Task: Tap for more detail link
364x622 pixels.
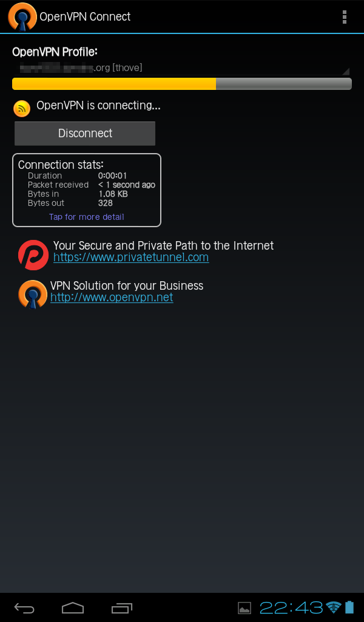Action: (86, 217)
